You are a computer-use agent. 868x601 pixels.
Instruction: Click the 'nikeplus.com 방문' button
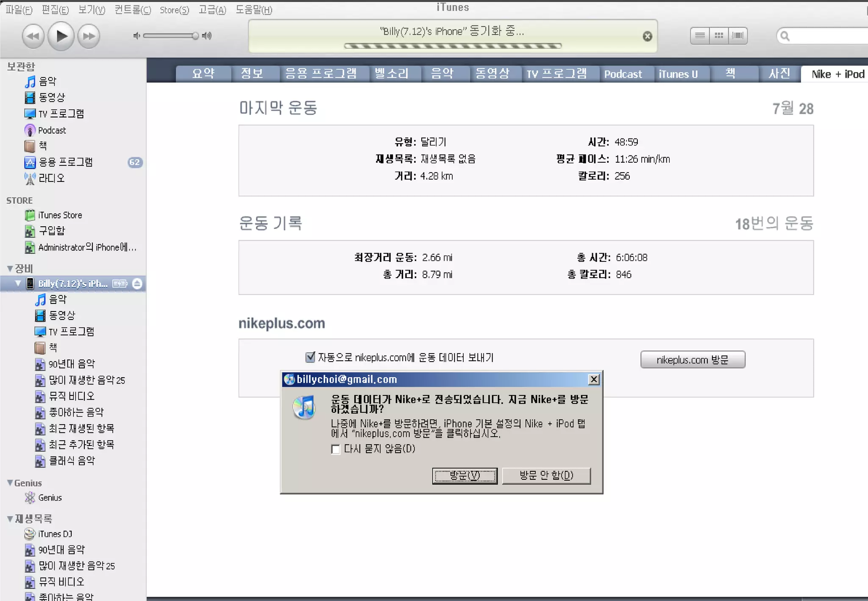click(x=693, y=360)
